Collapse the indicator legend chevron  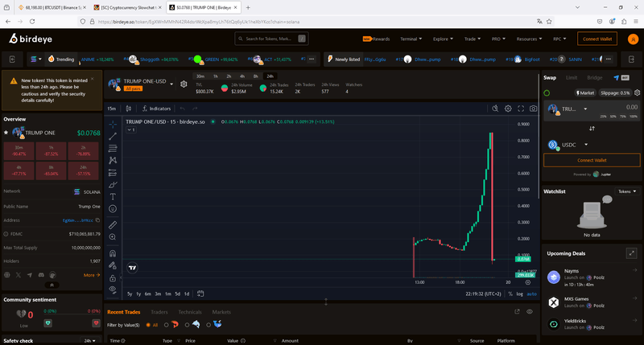click(x=131, y=129)
